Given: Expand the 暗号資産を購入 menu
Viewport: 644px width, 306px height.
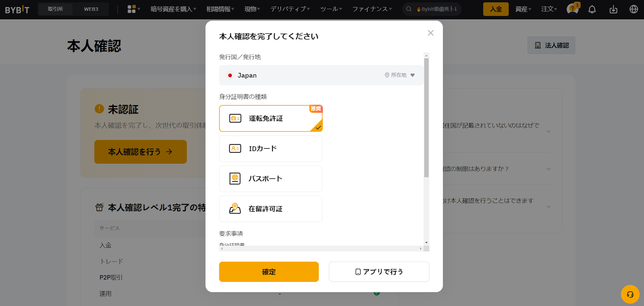Looking at the screenshot, I should point(173,9).
